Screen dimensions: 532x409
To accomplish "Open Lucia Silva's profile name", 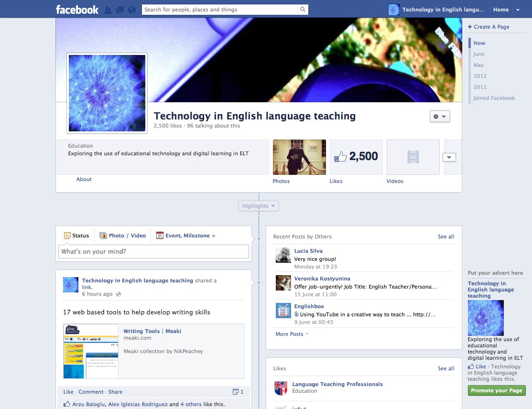I will point(308,251).
